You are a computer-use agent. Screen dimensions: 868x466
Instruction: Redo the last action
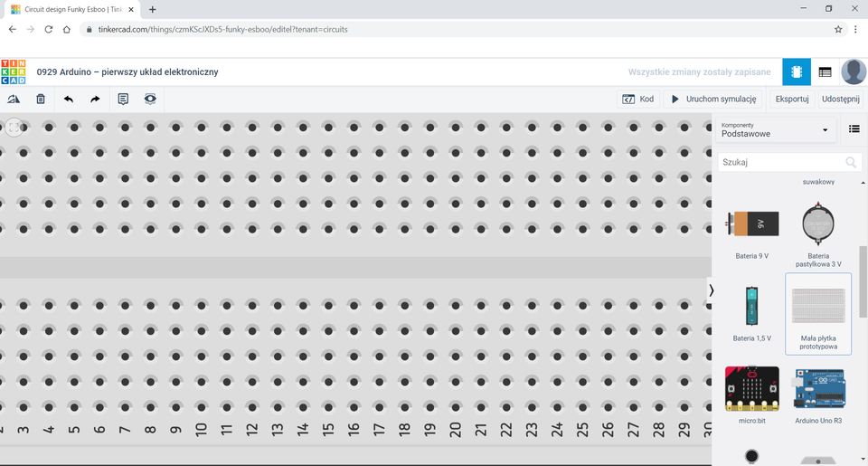point(95,99)
